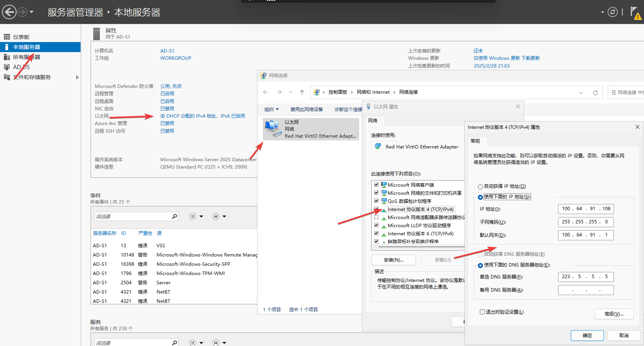Open the 常规 tab in IPv4 properties

point(475,141)
